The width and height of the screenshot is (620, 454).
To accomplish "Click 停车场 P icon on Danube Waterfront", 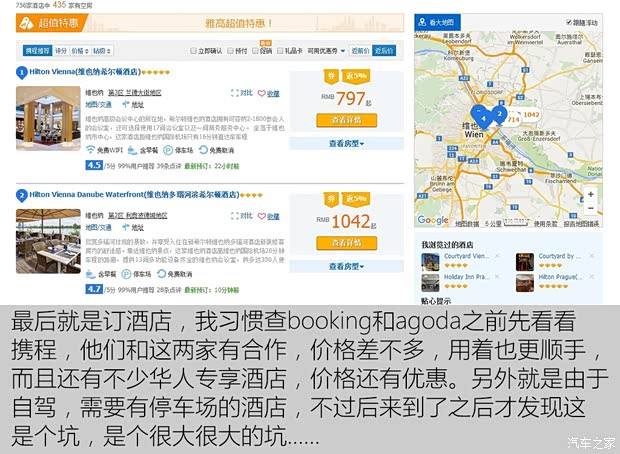I will tap(126, 274).
